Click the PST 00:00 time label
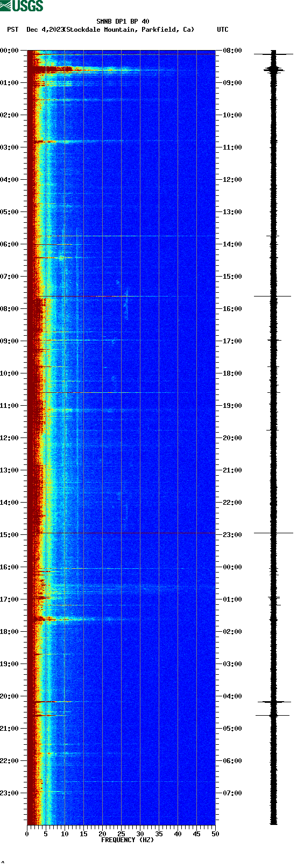 (x=10, y=51)
